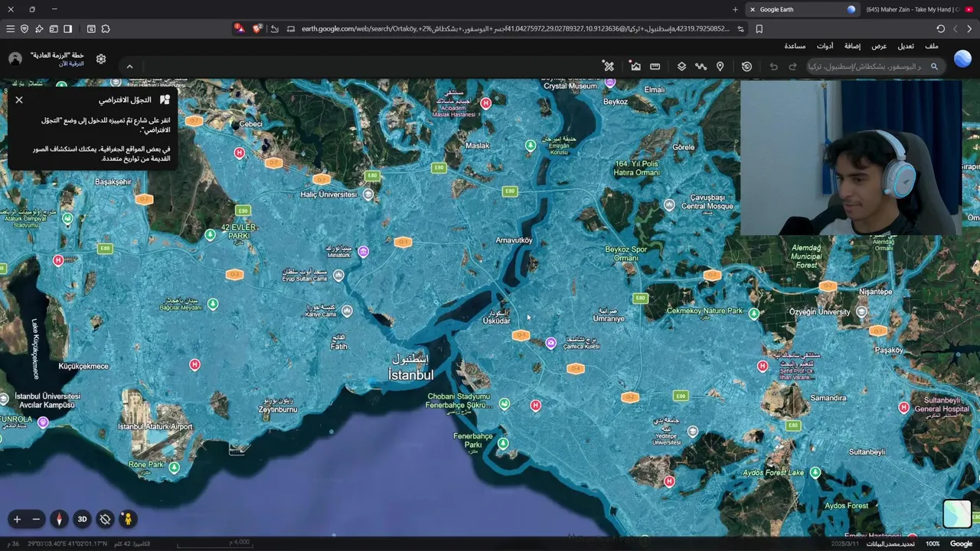Toggle the browser sidebar panel icon
The image size is (980, 551).
[67, 28]
